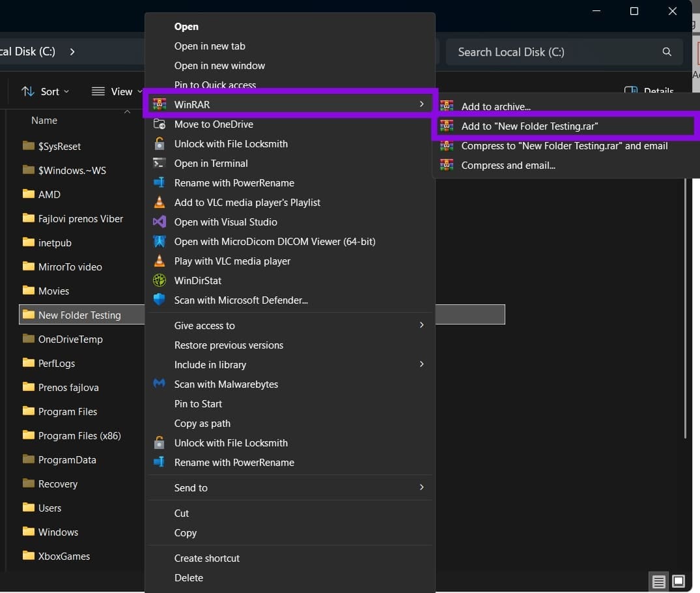This screenshot has width=700, height=593.
Task: Click the icon beside Compress and email...
Action: point(447,166)
